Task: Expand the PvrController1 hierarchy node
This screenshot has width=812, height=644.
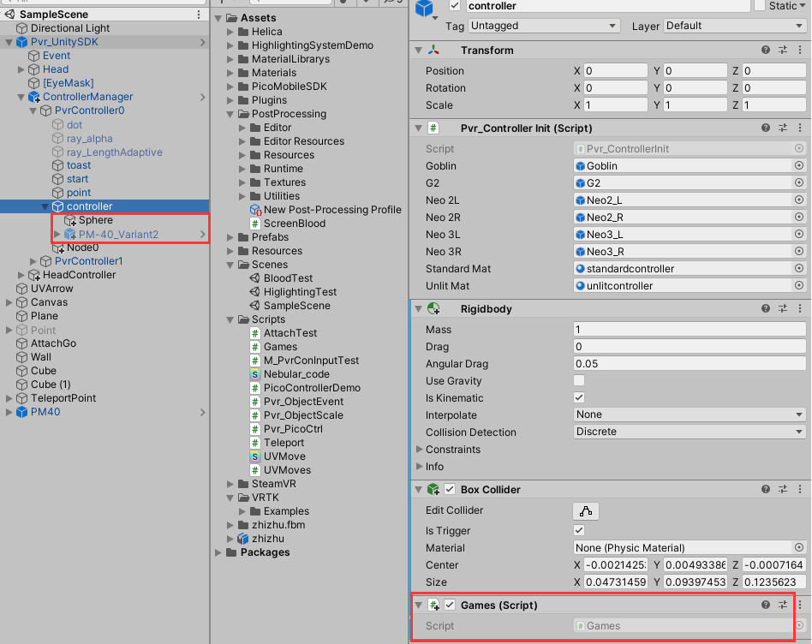Action: (33, 261)
